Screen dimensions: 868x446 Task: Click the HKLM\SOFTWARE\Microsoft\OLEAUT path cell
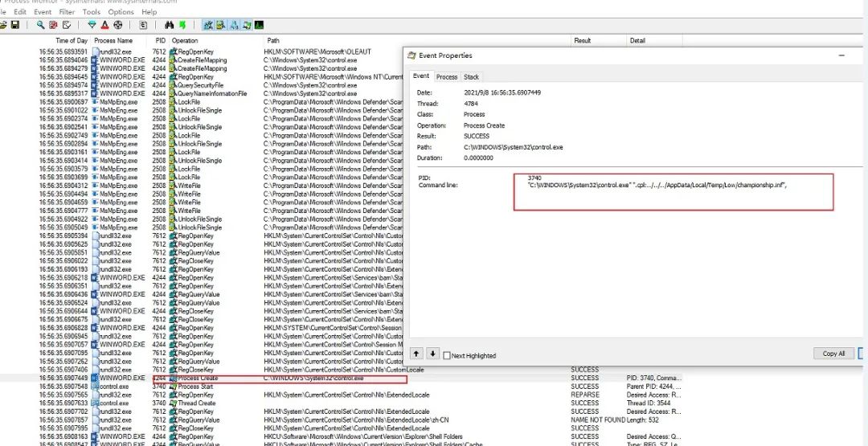[317, 51]
